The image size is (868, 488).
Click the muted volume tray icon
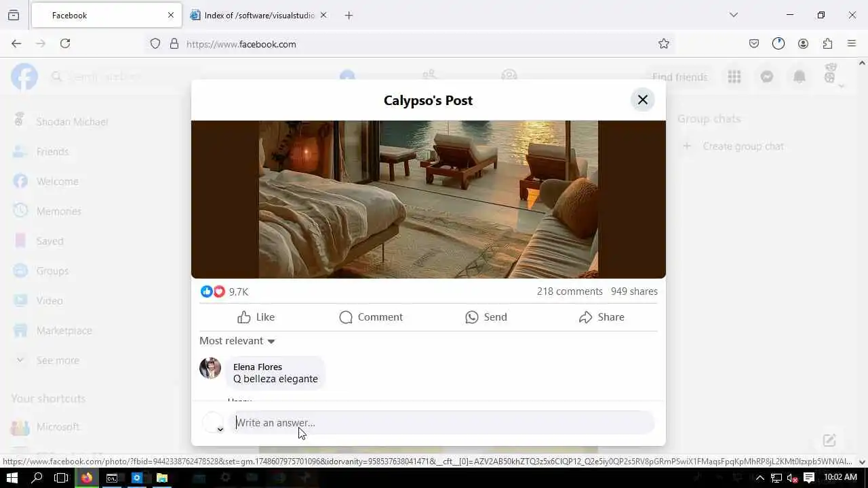tap(792, 478)
